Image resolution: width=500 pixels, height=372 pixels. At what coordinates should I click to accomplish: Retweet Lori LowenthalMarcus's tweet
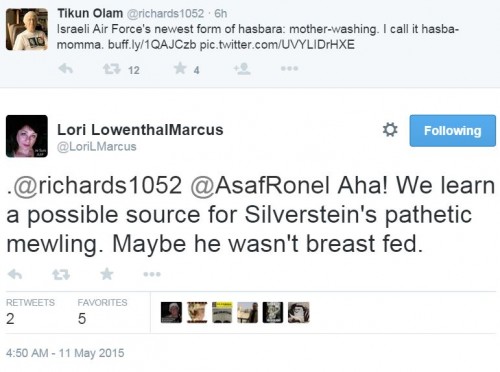[61, 275]
